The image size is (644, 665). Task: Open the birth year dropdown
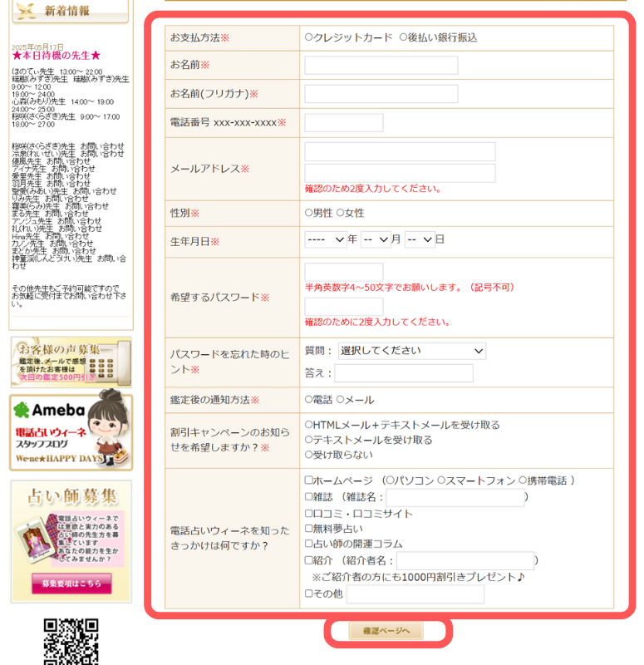click(326, 239)
